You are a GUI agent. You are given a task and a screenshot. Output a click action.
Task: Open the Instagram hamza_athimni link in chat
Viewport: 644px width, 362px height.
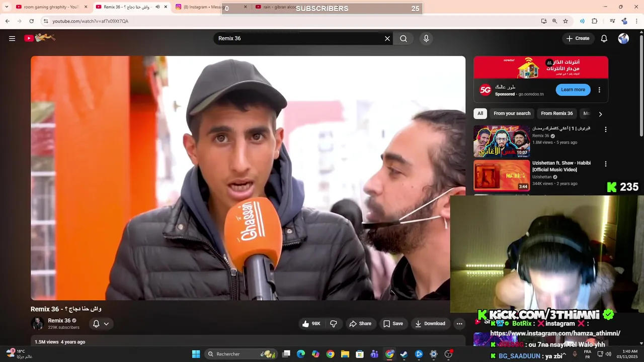point(555,333)
